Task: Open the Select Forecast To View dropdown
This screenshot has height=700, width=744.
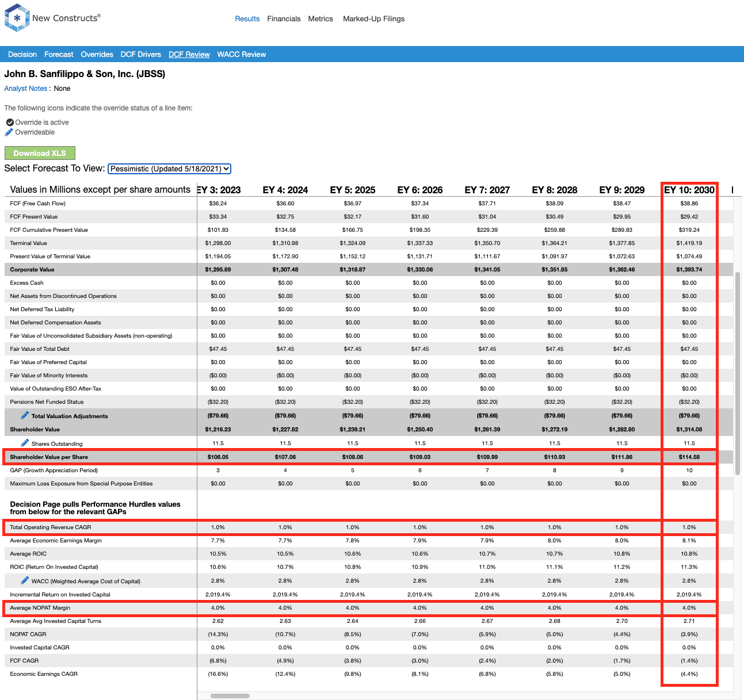Action: [169, 169]
